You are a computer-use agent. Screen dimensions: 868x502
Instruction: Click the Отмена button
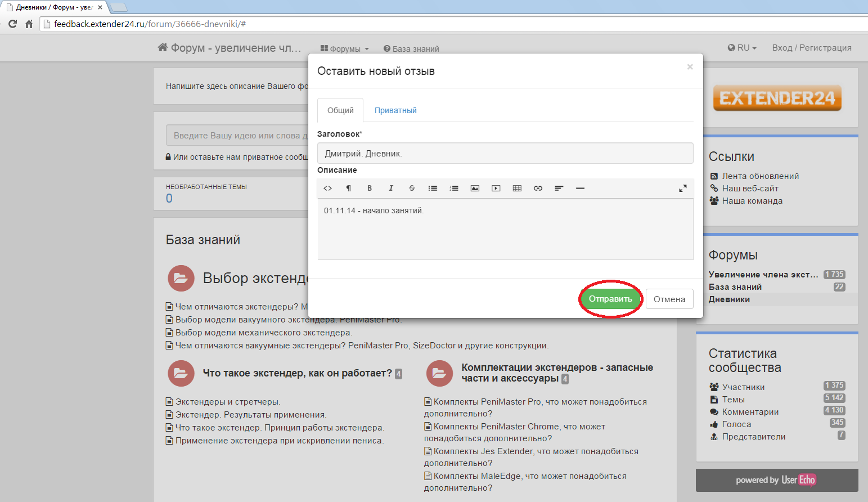point(669,299)
